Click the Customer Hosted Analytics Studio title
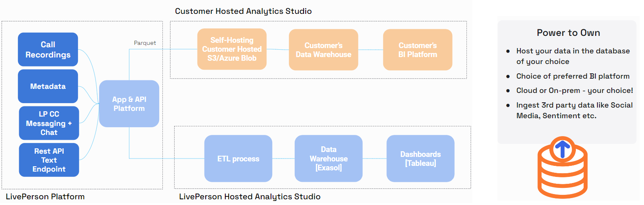 coord(243,11)
